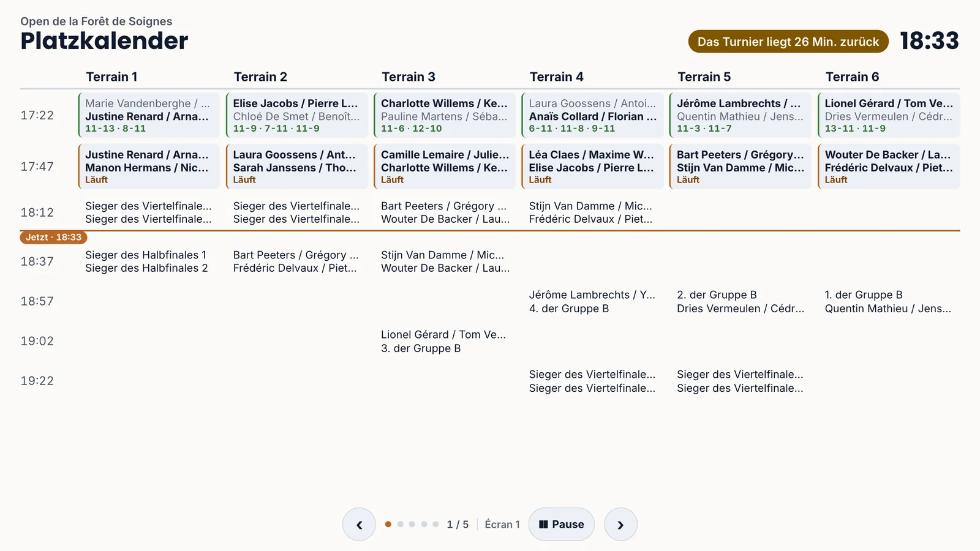This screenshot has height=551, width=980.
Task: Click the "Platzkalender" page title
Action: [104, 41]
